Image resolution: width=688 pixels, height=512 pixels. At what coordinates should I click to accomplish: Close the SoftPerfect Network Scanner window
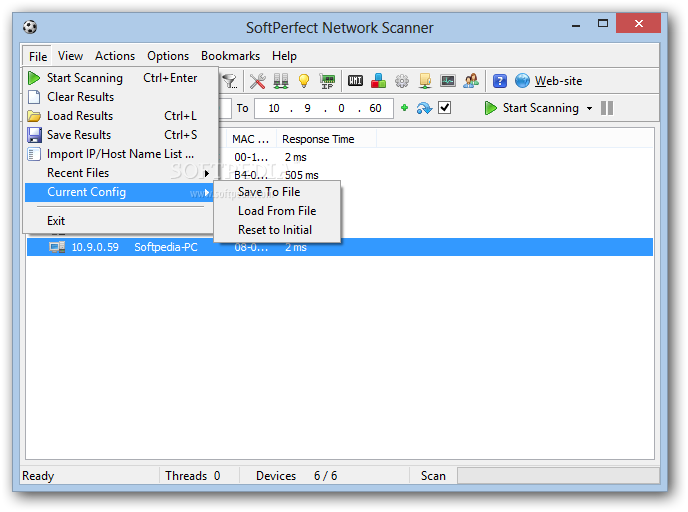(x=638, y=24)
